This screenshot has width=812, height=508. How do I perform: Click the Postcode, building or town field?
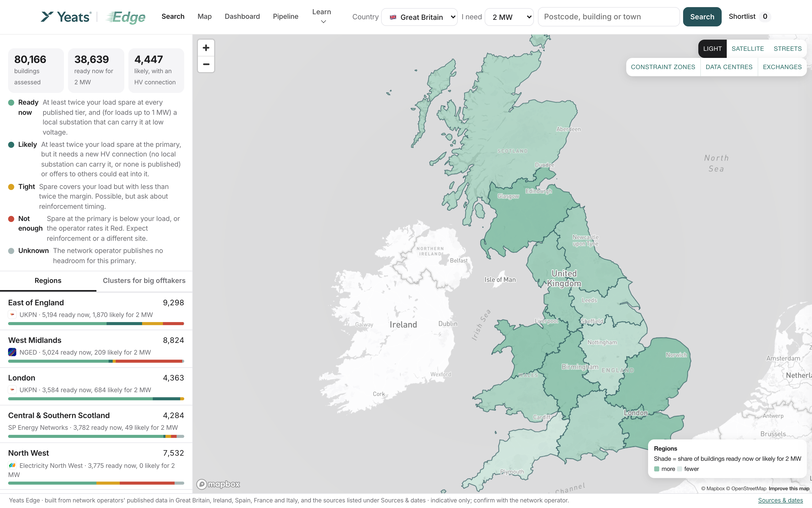[x=609, y=17]
